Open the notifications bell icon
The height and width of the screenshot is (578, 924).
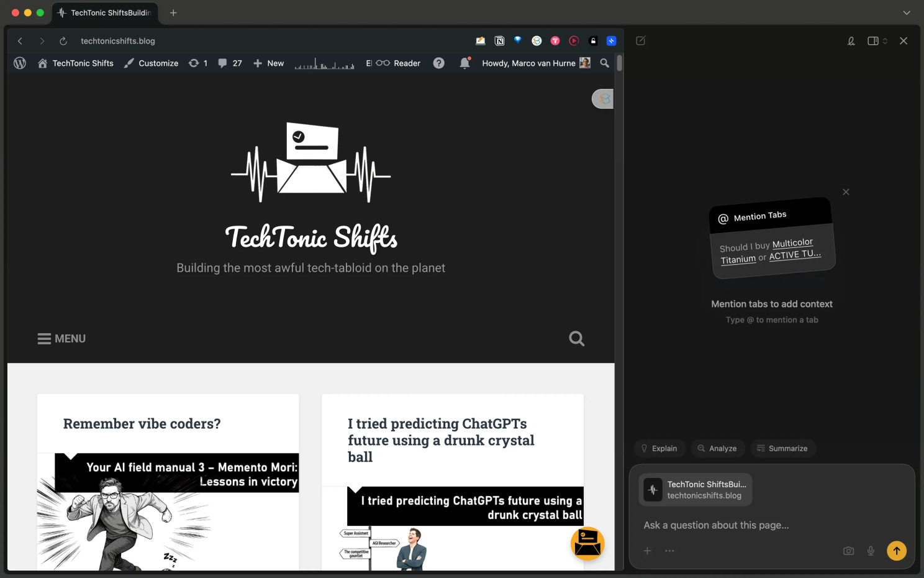(x=464, y=63)
